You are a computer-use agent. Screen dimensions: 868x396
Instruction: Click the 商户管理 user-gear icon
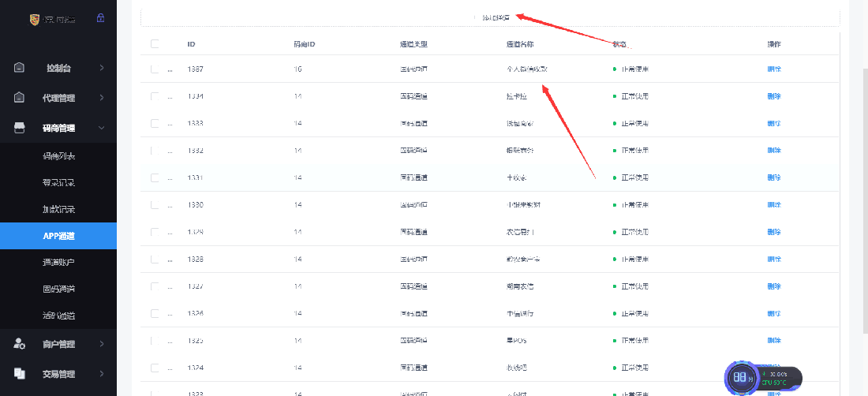click(x=20, y=343)
